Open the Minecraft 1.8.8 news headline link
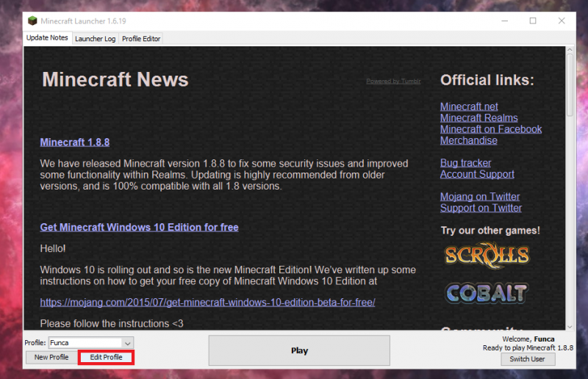This screenshot has height=379, width=588. coord(75,142)
